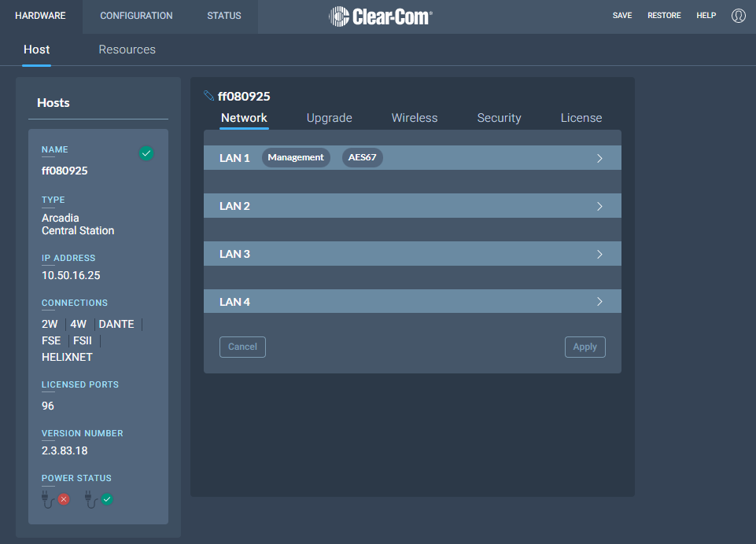
Task: Click the green host status checkmark icon
Action: coord(146,154)
